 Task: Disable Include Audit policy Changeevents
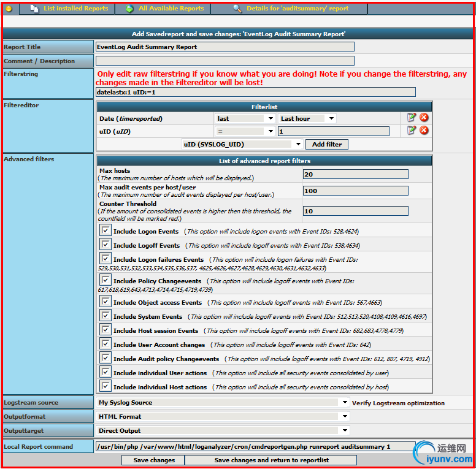106,357
